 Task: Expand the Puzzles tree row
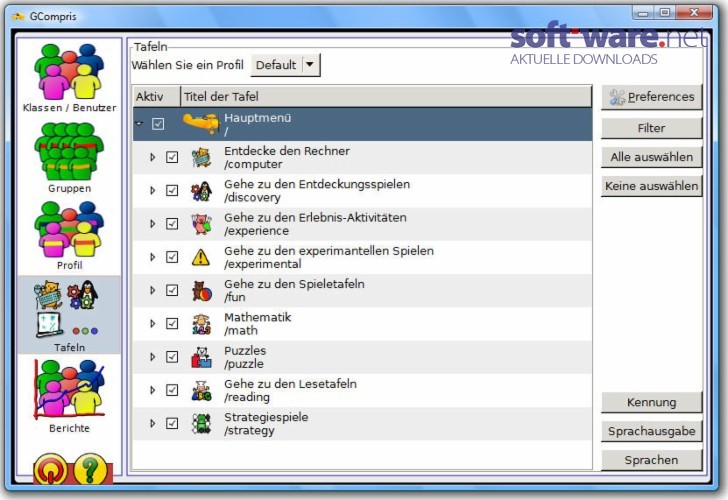coord(152,357)
